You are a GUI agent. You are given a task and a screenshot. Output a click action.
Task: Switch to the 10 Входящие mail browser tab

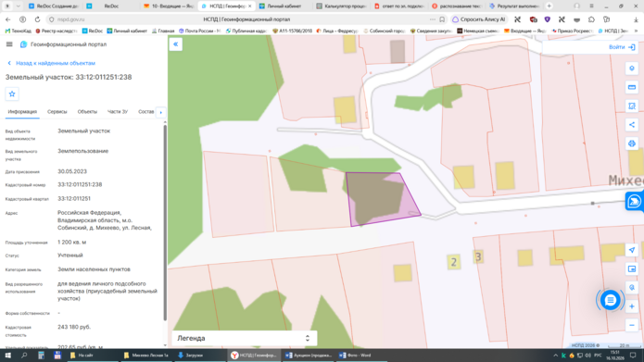(169, 6)
